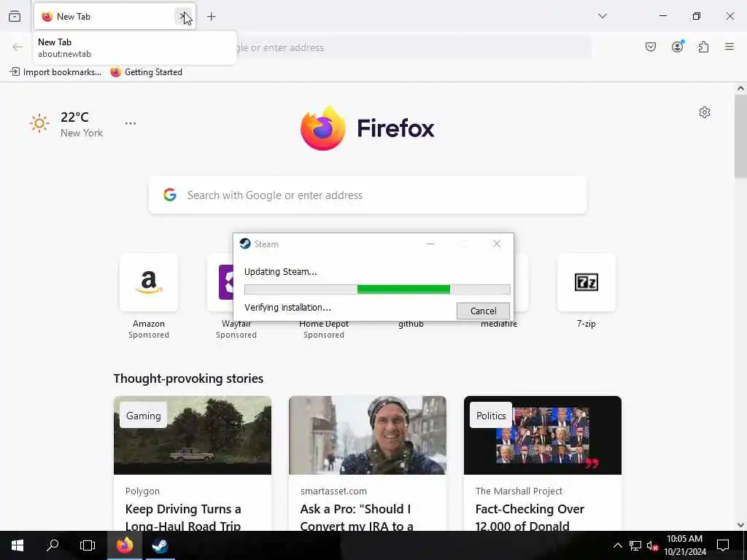This screenshot has height=560, width=747.
Task: Click the Home Depot shortcut label
Action: pyautogui.click(x=324, y=324)
